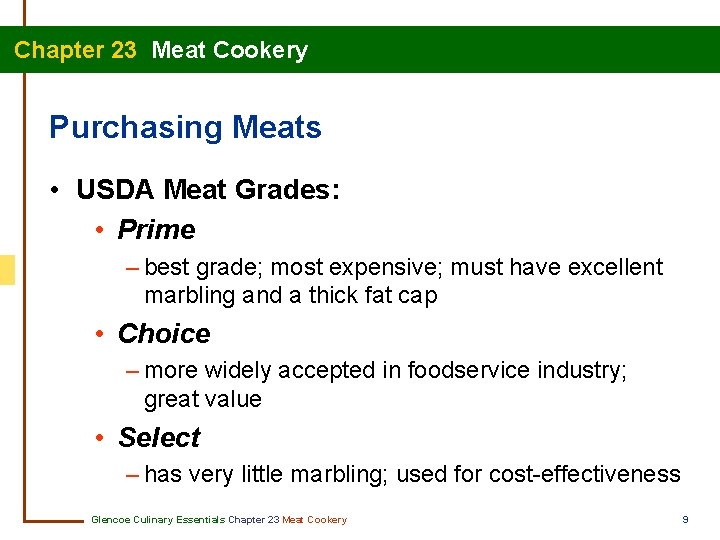The height and width of the screenshot is (540, 720).
Task: Select the "Purchasing Meats" slide title
Action: [x=185, y=128]
